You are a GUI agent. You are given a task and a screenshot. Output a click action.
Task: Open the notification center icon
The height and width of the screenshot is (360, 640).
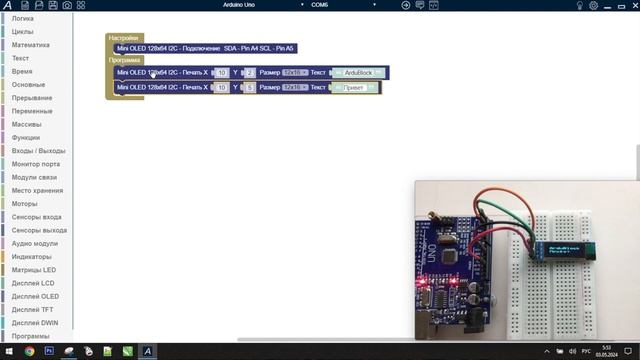click(628, 351)
